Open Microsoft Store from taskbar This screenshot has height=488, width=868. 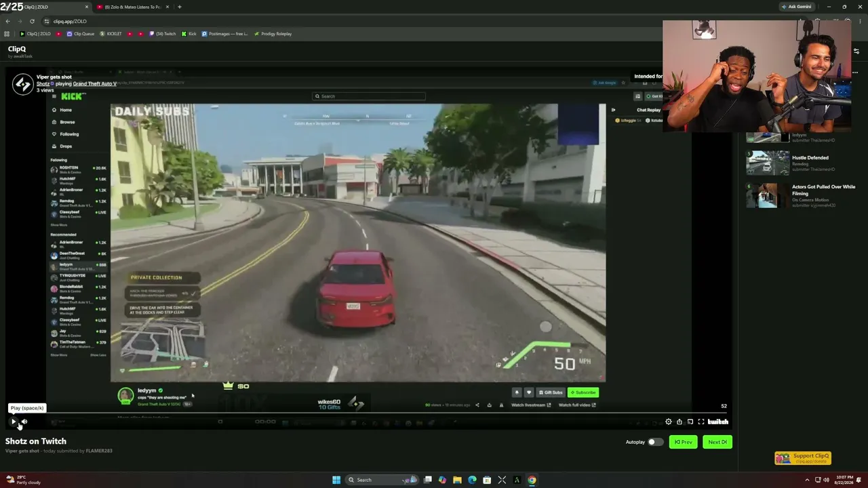(487, 480)
